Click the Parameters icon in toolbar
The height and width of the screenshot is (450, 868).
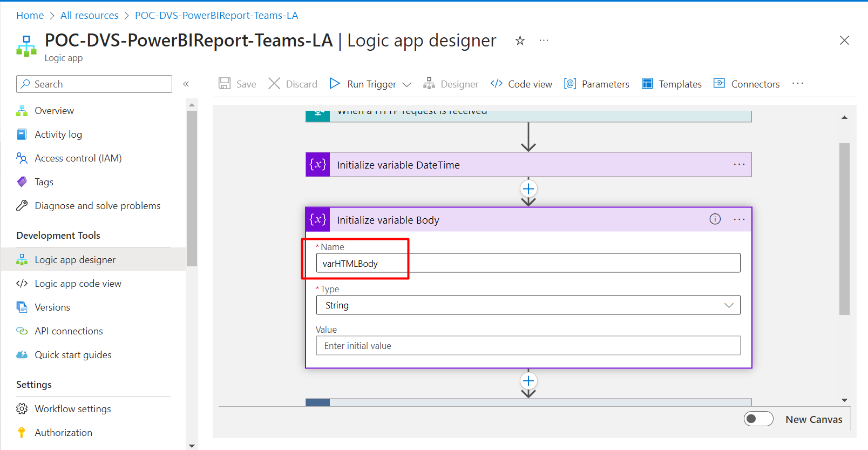pyautogui.click(x=570, y=83)
